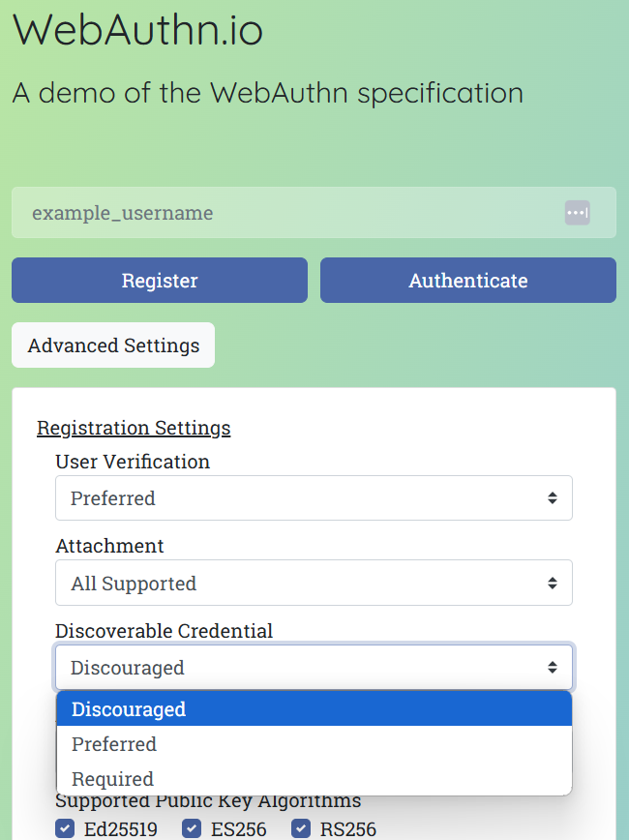Viewport: 629px width, 840px height.
Task: Click the Discoverable Credential combo box
Action: (x=314, y=667)
